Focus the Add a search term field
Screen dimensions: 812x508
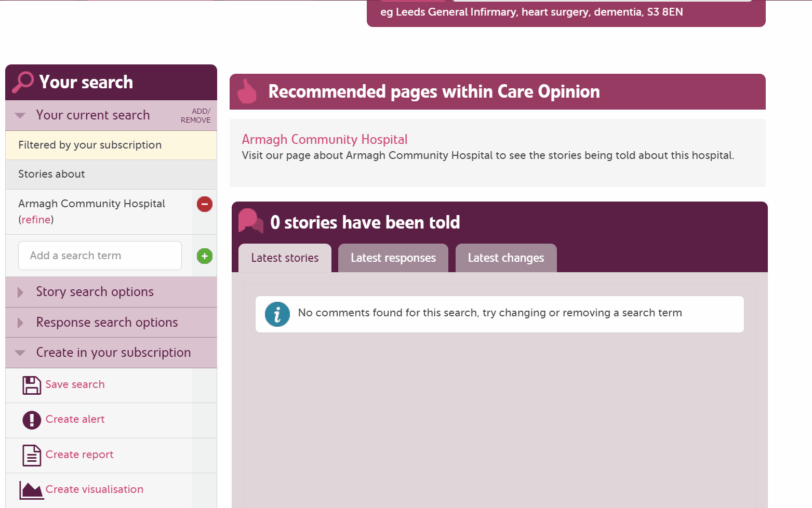pos(100,256)
